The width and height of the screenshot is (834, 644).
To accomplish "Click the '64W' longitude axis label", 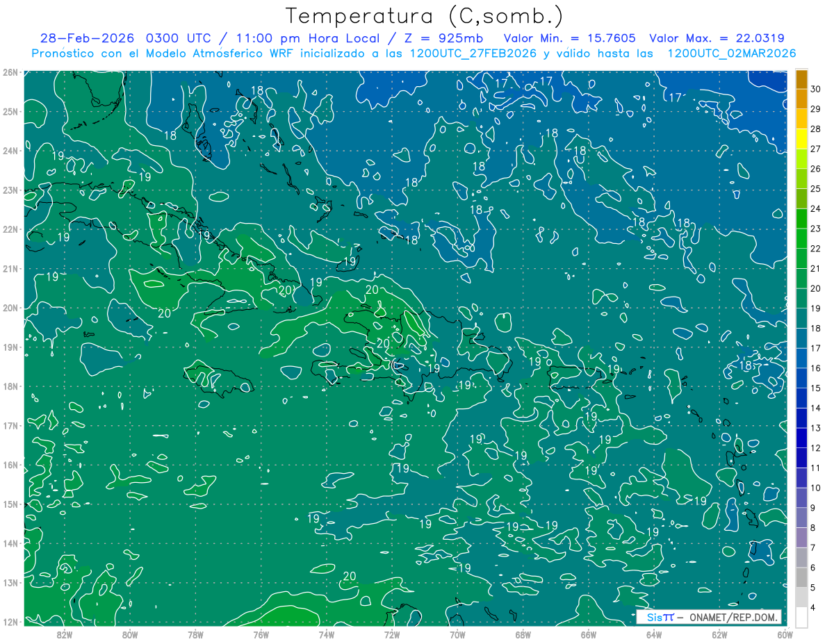I will point(653,634).
